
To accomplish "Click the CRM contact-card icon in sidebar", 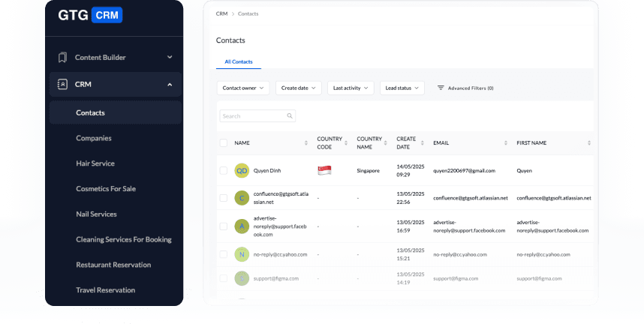I will point(62,84).
